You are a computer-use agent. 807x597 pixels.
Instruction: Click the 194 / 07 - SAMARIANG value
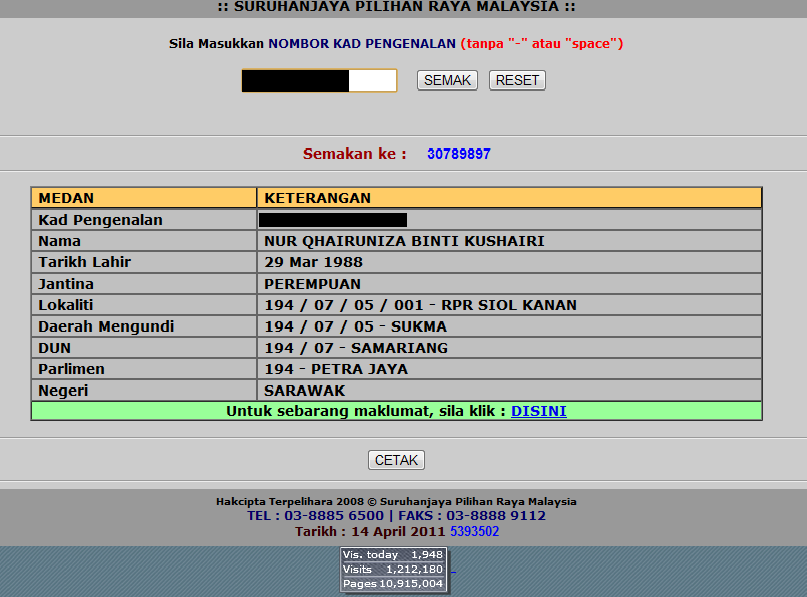pos(356,348)
